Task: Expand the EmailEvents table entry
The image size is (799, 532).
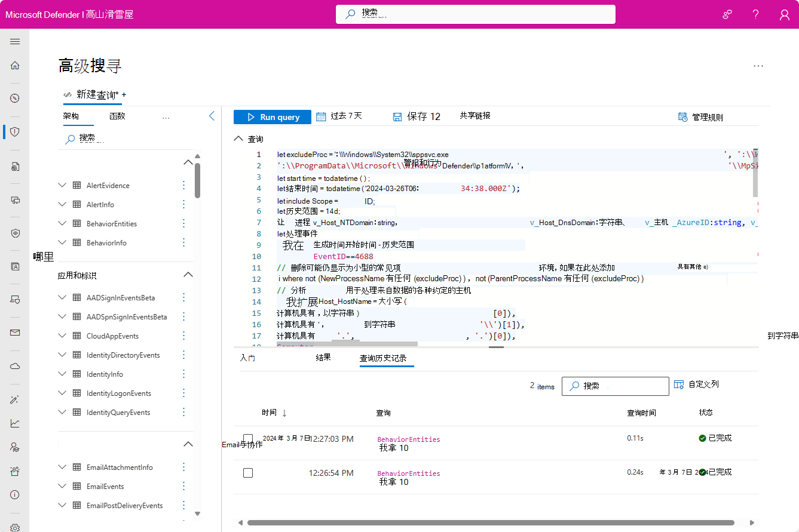Action: 62,486
